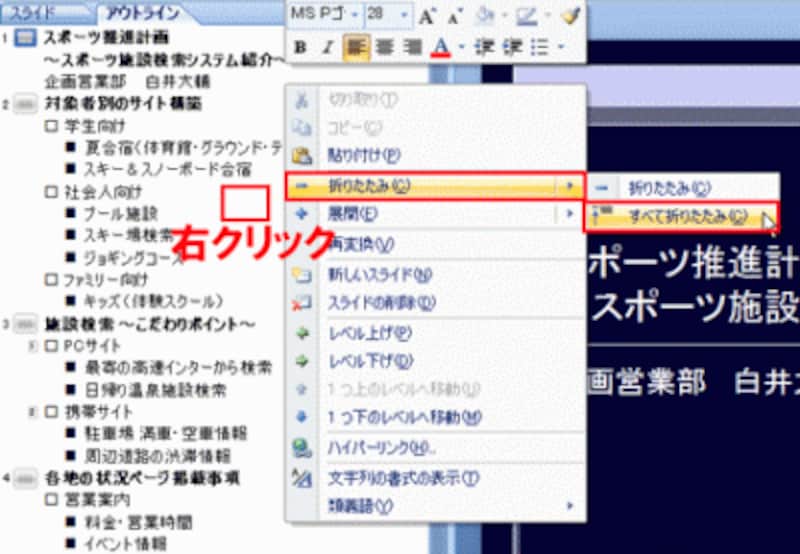Click the grow font size icon

click(427, 16)
